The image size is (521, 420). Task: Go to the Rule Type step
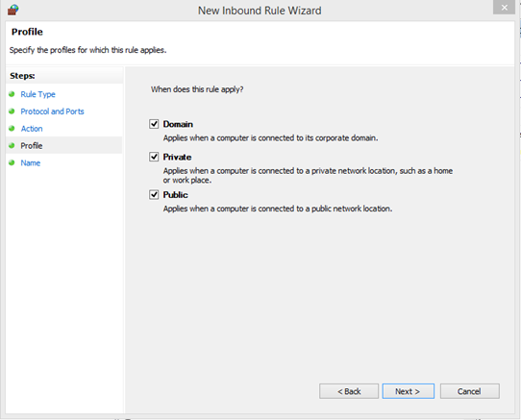(37, 94)
